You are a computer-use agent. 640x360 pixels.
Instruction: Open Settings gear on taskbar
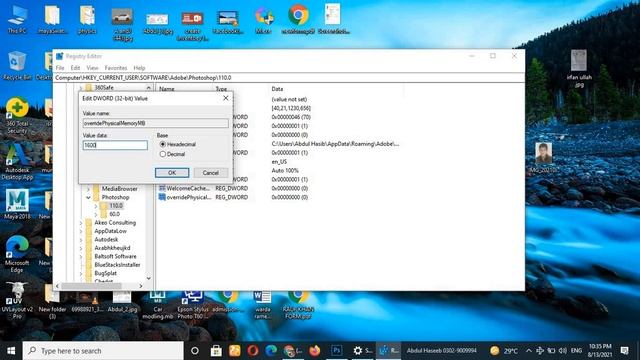(x=358, y=351)
